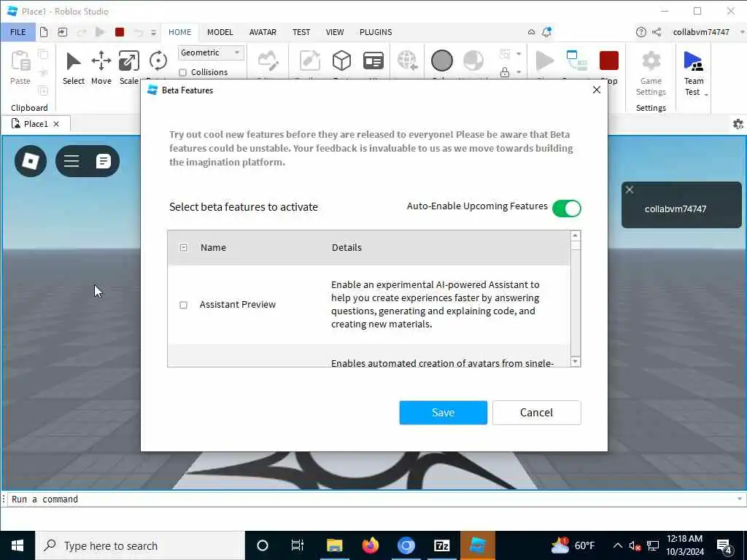Select the Place1 document tab
Screen dimensions: 747x560
pyautogui.click(x=36, y=124)
